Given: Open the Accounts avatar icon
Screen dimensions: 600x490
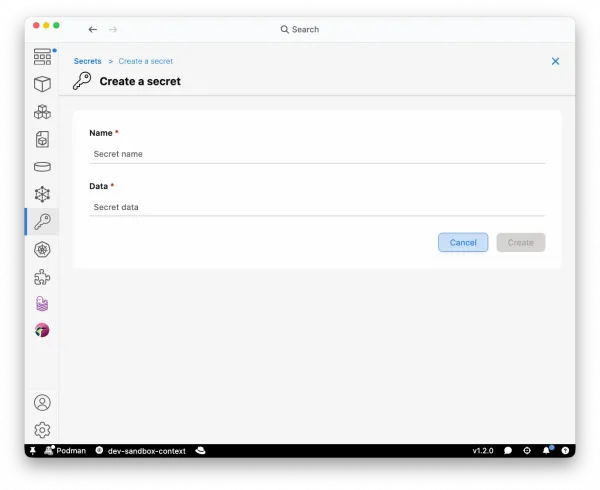Looking at the screenshot, I should (x=42, y=403).
